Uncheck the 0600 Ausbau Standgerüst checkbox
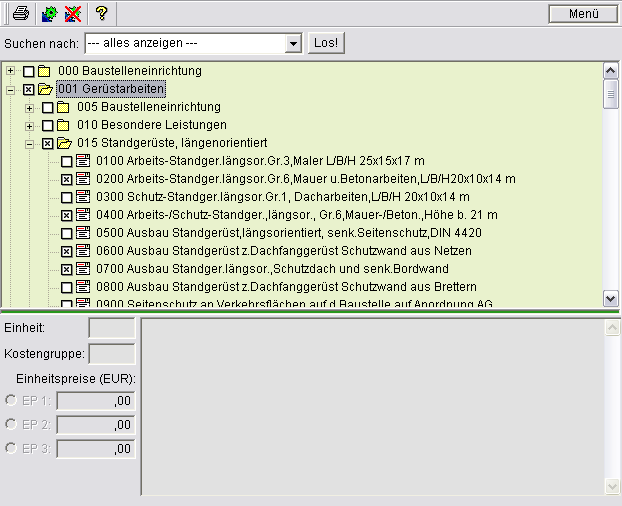 [x=67, y=251]
